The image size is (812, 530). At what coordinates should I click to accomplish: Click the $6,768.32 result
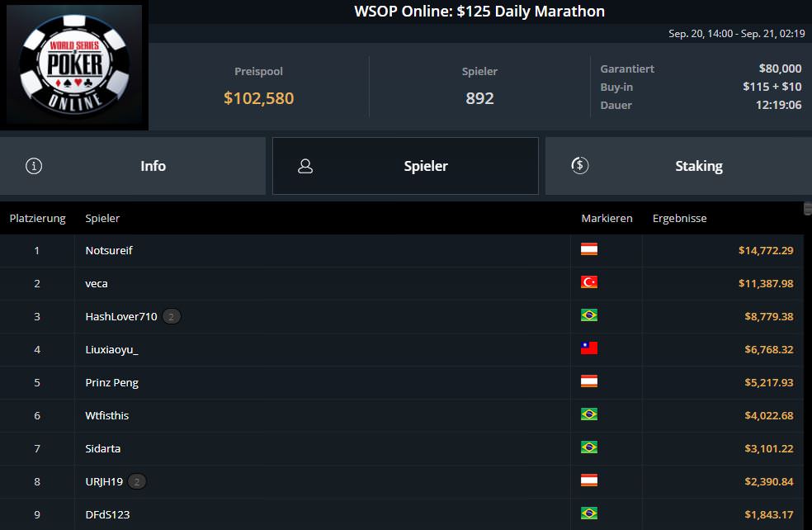coord(769,350)
